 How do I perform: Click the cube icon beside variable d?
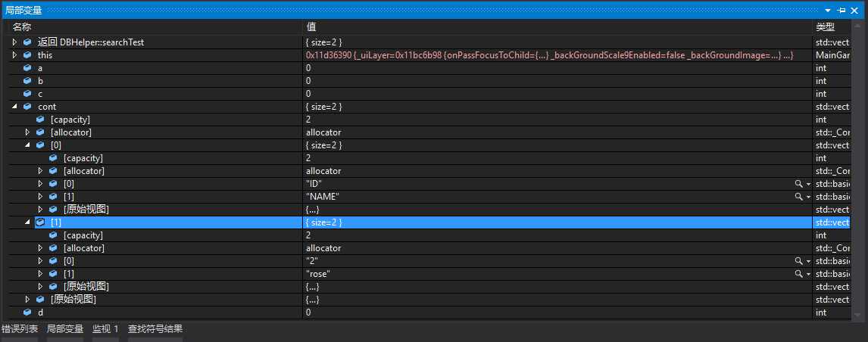[x=27, y=312]
